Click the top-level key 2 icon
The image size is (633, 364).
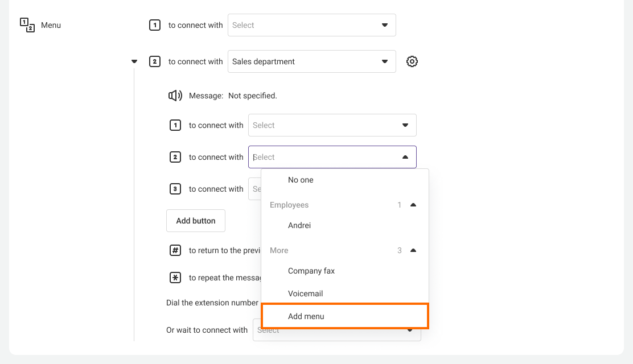pyautogui.click(x=155, y=61)
